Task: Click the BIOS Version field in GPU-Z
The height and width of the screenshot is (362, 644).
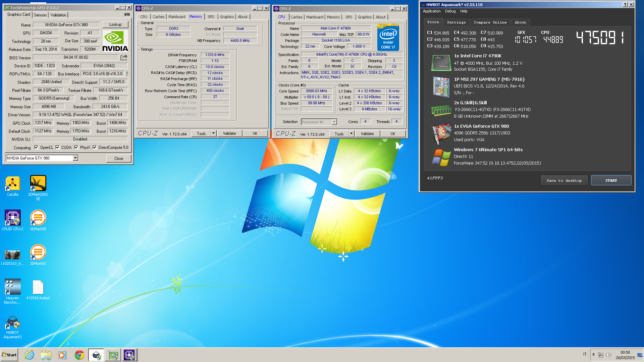Action: (76, 57)
